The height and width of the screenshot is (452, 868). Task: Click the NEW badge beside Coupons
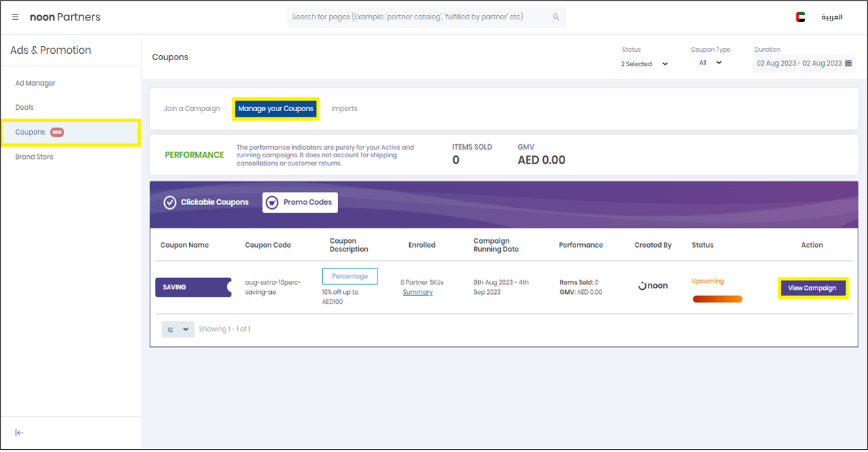point(57,132)
